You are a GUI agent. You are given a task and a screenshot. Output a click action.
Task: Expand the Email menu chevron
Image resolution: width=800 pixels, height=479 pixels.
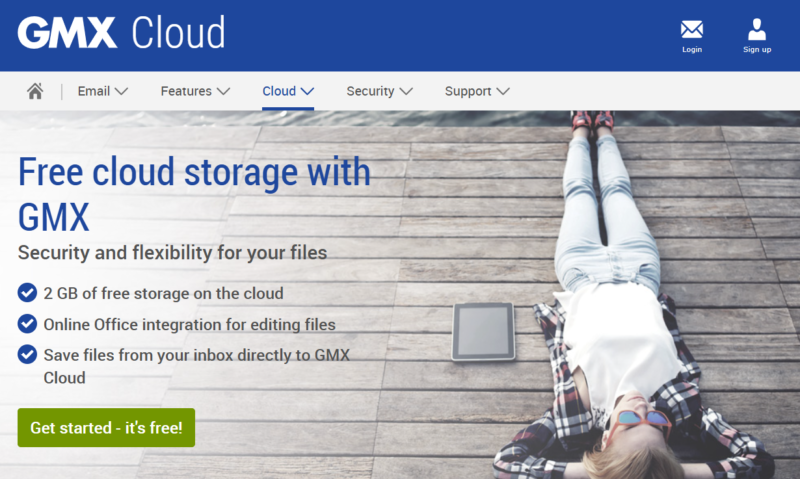pyautogui.click(x=121, y=92)
